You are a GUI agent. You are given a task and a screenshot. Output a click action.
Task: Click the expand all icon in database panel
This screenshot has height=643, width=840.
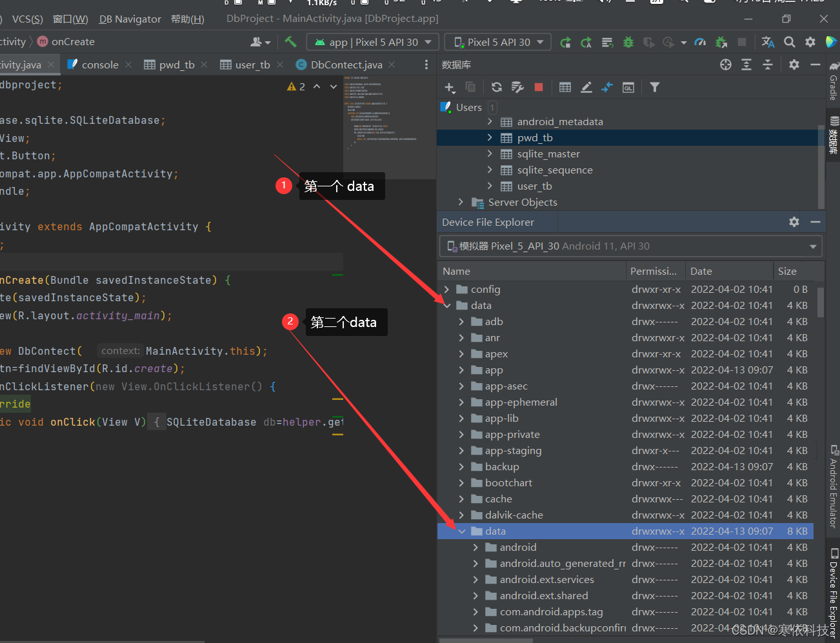(x=746, y=64)
